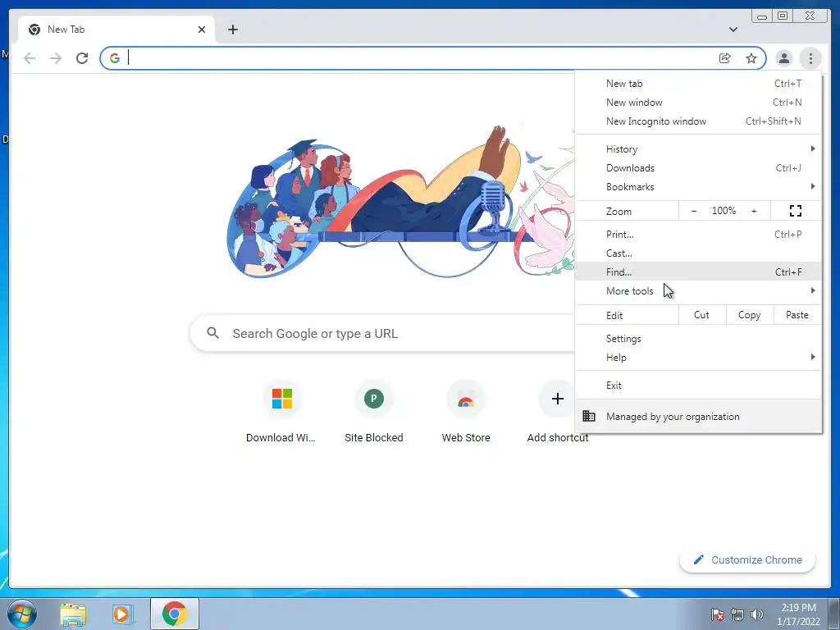The height and width of the screenshot is (630, 840).
Task: Expand the More tools submenu
Action: (x=698, y=291)
